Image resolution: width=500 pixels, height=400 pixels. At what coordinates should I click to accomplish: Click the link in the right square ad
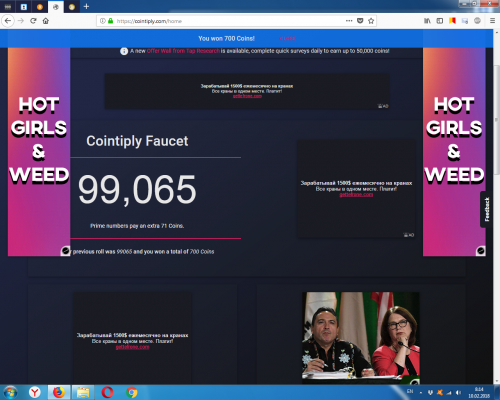(x=356, y=195)
